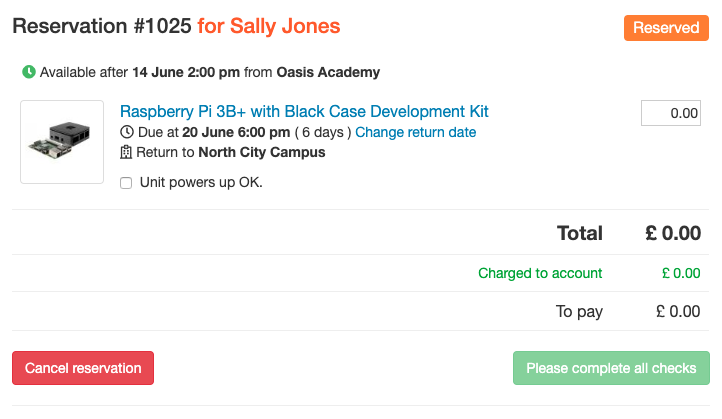Click the 'Reservation #1025' heading text

(x=102, y=26)
